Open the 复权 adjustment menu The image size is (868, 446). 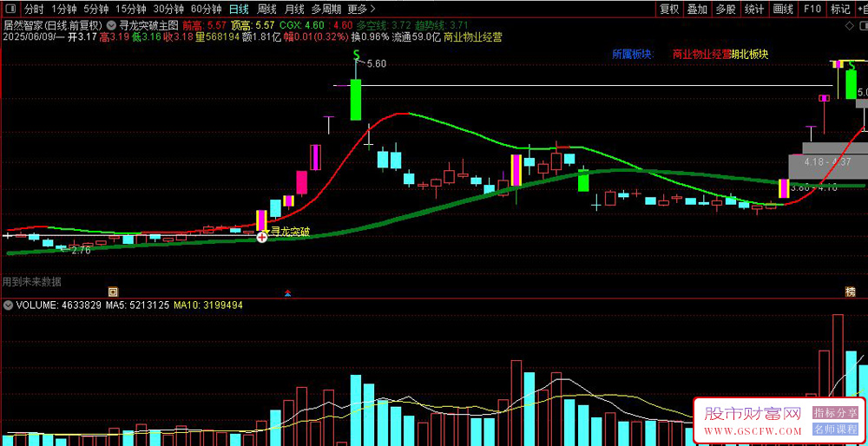[669, 9]
